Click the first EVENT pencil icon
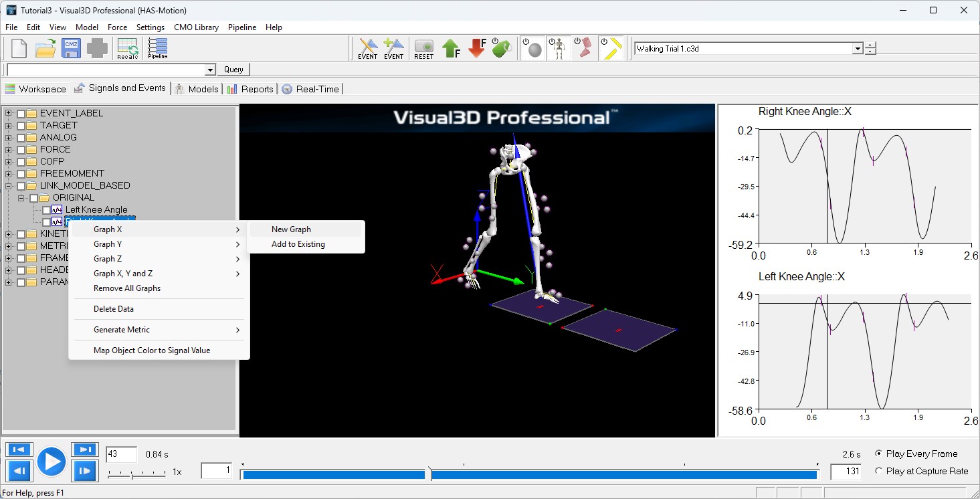The image size is (980, 499). point(368,48)
